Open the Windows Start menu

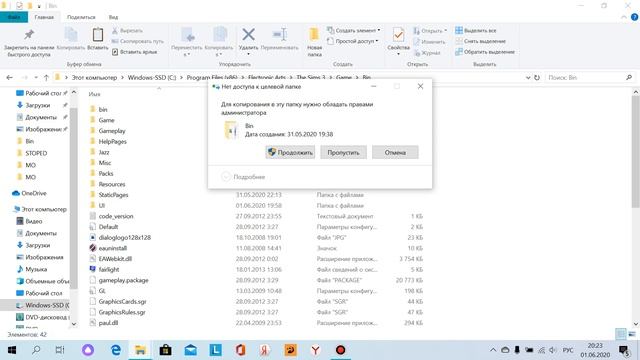coord(12,350)
